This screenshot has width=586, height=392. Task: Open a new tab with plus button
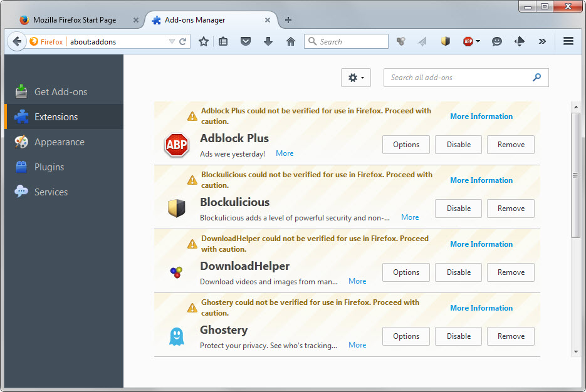tap(288, 20)
